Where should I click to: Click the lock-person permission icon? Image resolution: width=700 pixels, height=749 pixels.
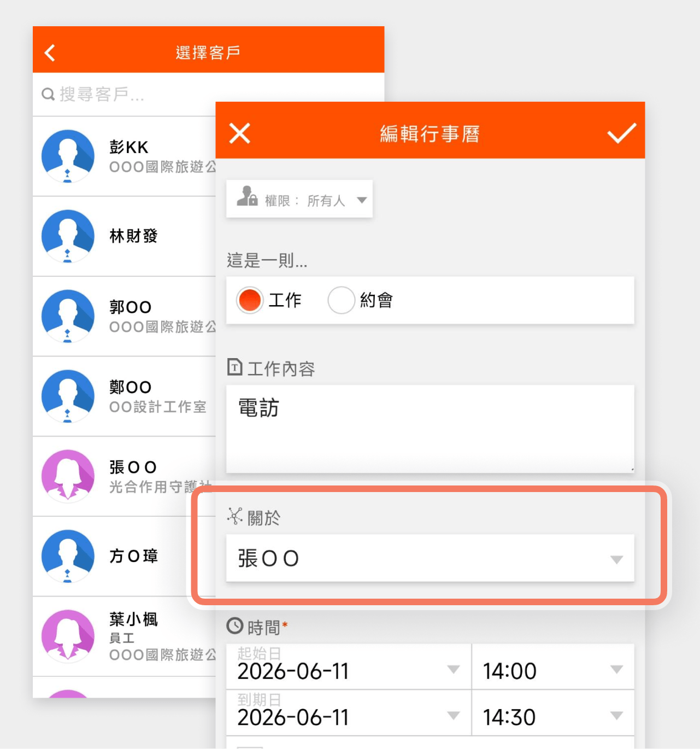click(247, 196)
